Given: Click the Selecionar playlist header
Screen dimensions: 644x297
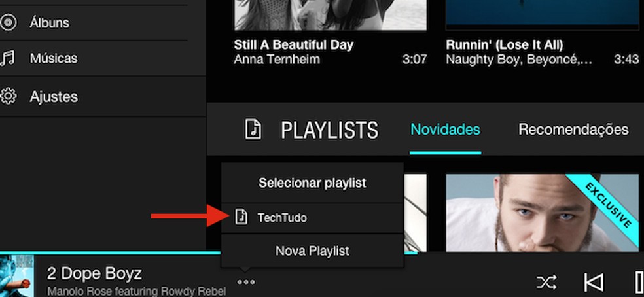Looking at the screenshot, I should point(312,183).
